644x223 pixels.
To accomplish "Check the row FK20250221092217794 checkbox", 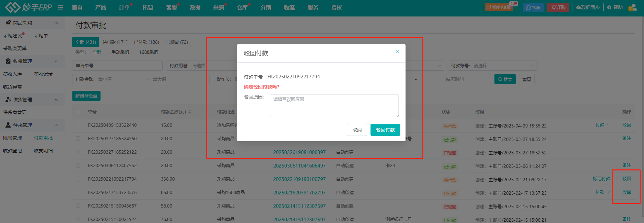I will 78,179.
